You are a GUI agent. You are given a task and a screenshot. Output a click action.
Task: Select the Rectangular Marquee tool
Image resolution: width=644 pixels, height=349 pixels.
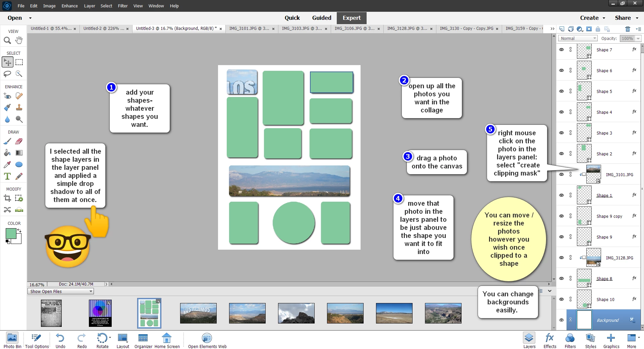pyautogui.click(x=19, y=62)
